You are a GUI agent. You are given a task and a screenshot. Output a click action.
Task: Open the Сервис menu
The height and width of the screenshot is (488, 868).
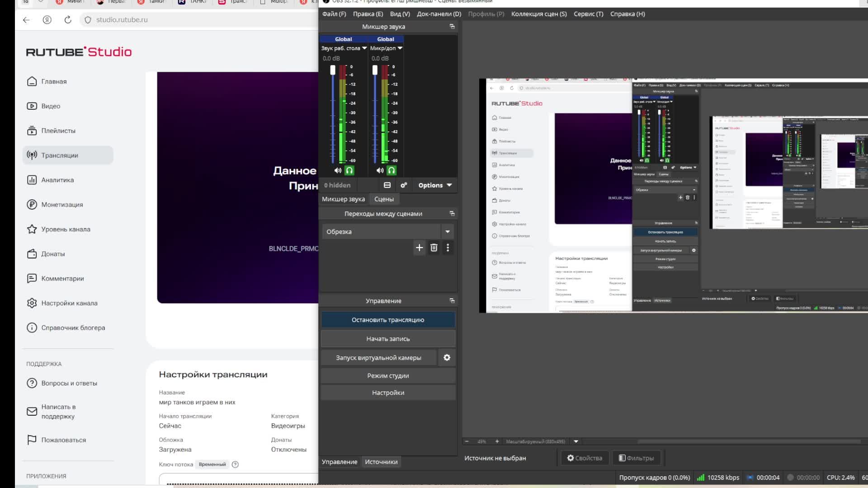(589, 14)
